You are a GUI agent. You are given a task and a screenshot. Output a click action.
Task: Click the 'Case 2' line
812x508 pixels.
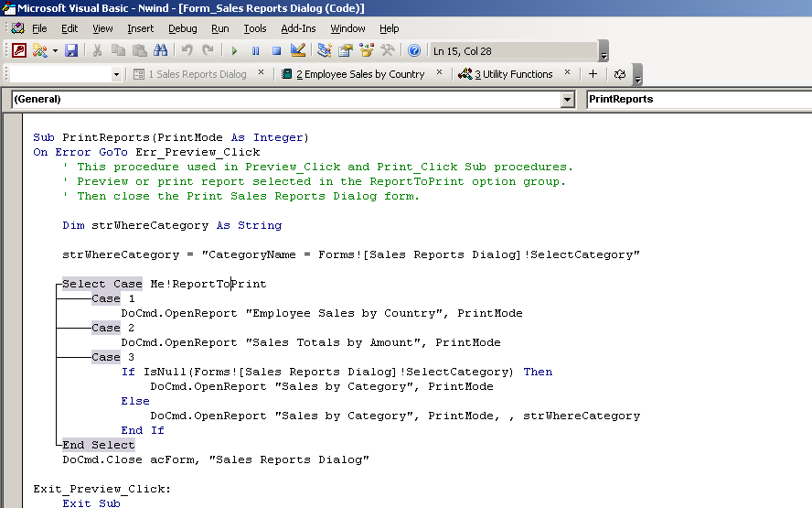[x=112, y=328]
